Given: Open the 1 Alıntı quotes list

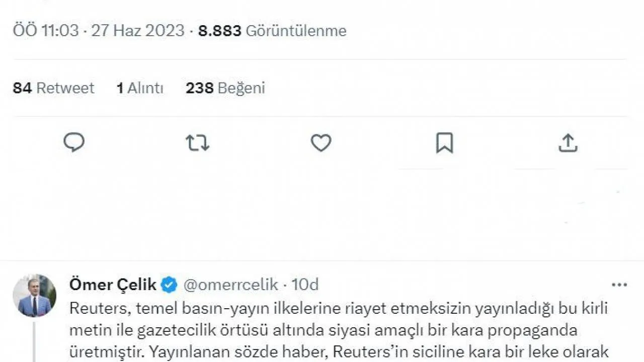Looking at the screenshot, I should [x=140, y=88].
